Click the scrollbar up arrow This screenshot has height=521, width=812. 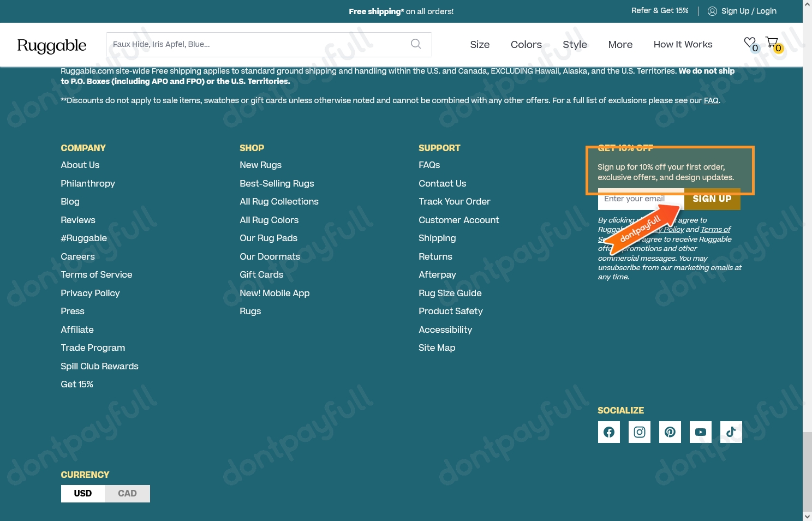[x=807, y=4]
